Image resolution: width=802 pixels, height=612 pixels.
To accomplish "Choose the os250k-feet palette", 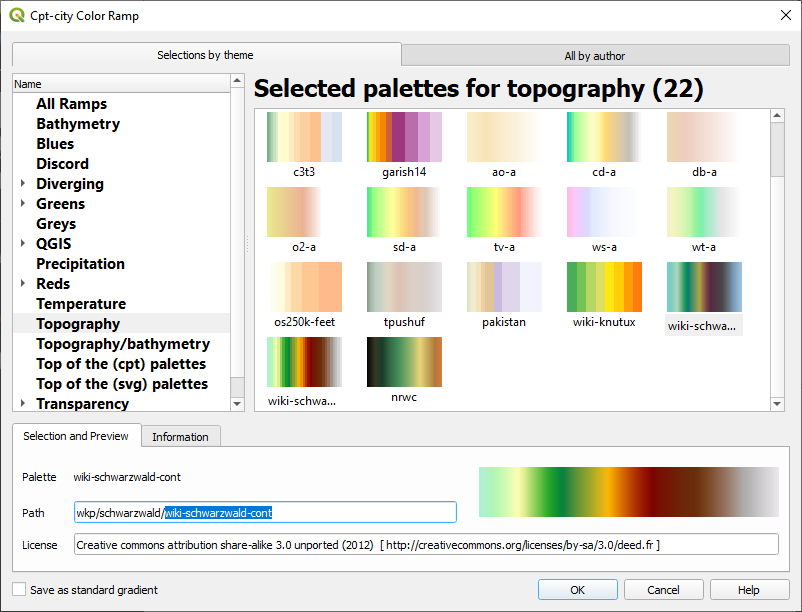I will point(304,287).
